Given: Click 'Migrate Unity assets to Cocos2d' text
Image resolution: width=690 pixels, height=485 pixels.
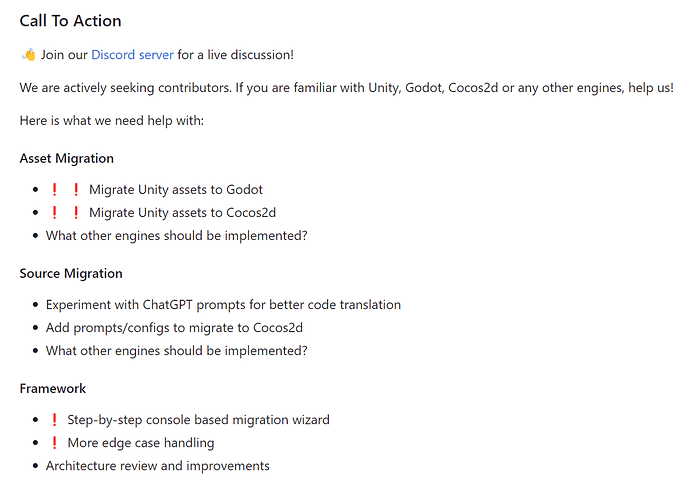Looking at the screenshot, I should point(182,212).
